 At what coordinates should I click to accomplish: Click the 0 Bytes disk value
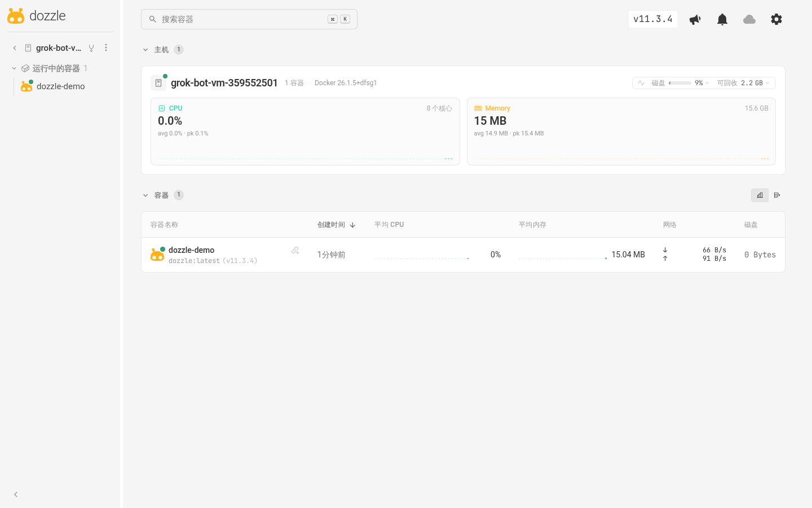point(760,255)
